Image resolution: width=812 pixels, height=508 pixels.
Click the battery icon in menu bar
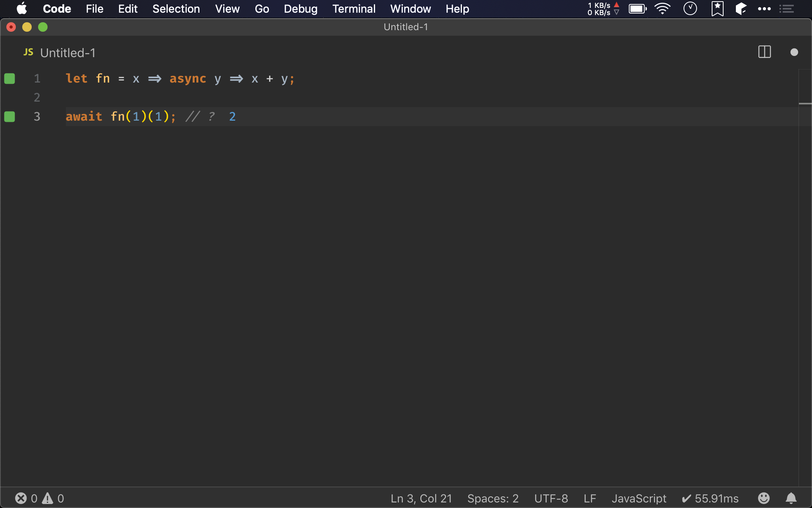tap(637, 9)
